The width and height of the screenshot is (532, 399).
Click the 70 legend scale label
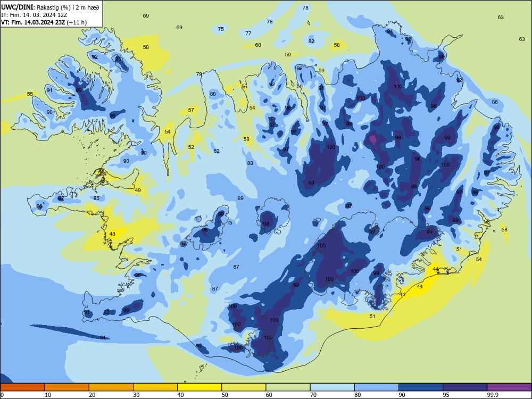[313, 395]
